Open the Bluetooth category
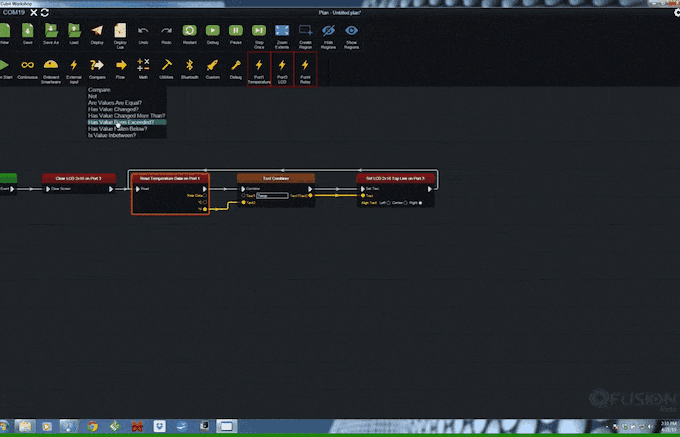Screen dimensions: 680x437 coord(190,65)
